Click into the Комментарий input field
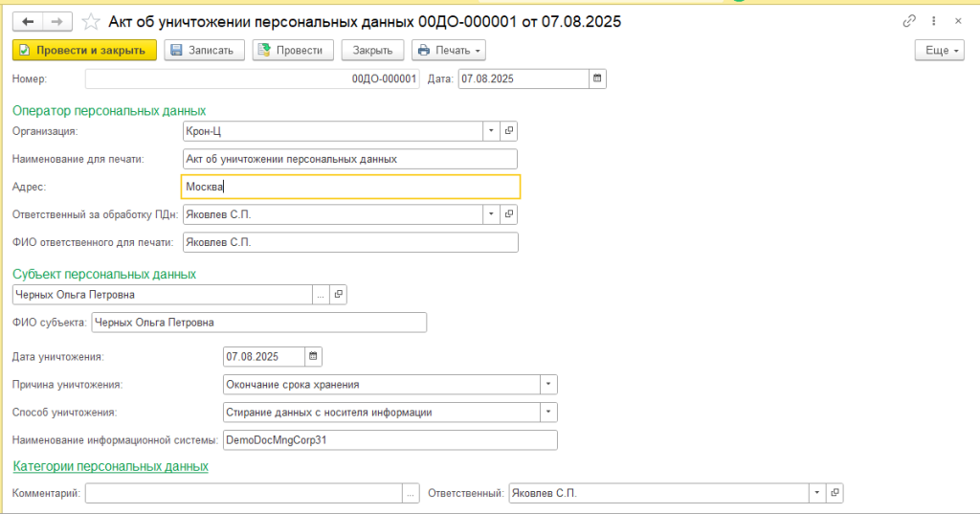This screenshot has width=980, height=514. point(243,493)
